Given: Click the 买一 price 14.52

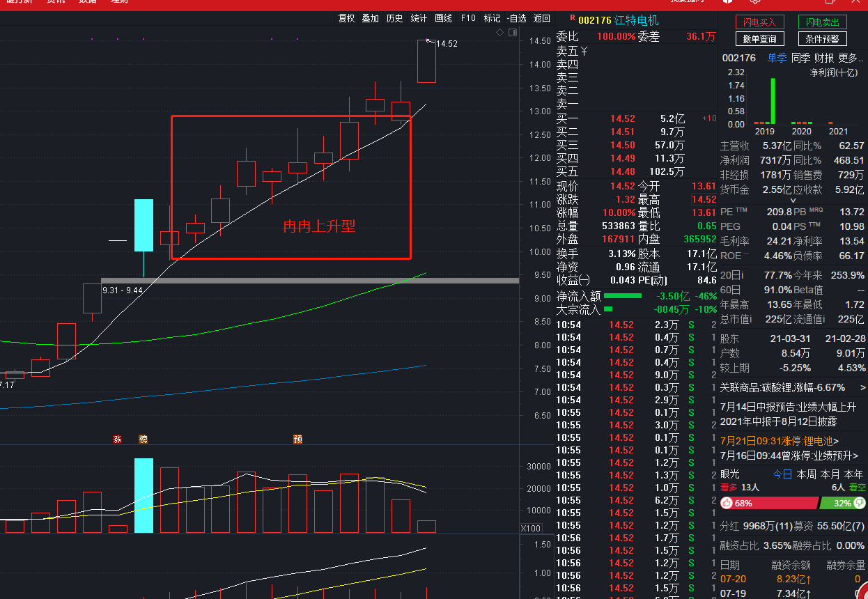Looking at the screenshot, I should coord(622,119).
